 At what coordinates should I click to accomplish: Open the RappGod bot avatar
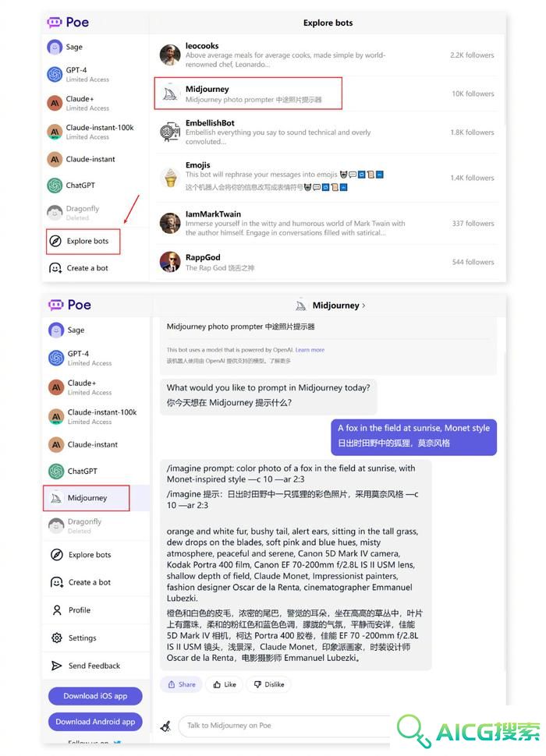click(170, 262)
